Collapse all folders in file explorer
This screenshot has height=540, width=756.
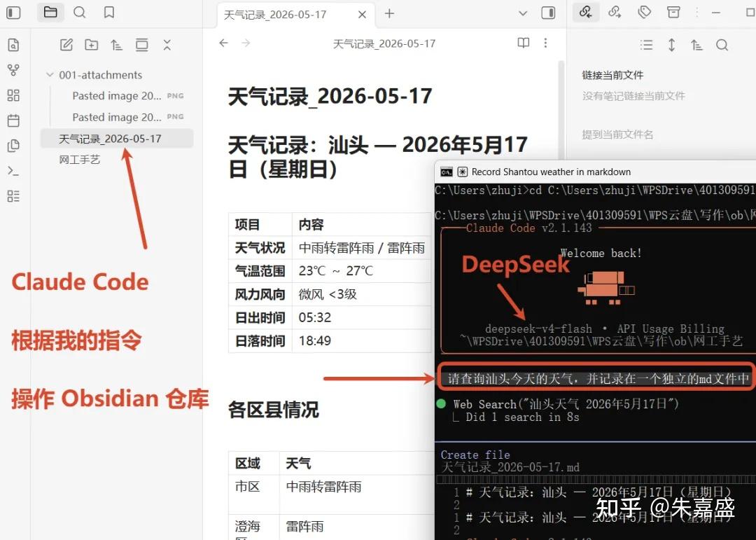click(x=167, y=45)
